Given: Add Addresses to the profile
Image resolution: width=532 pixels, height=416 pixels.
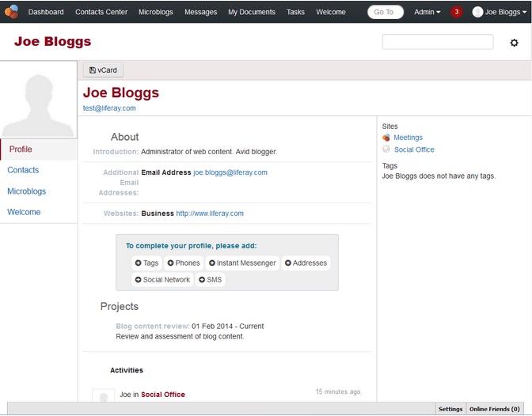Looking at the screenshot, I should pyautogui.click(x=306, y=263).
